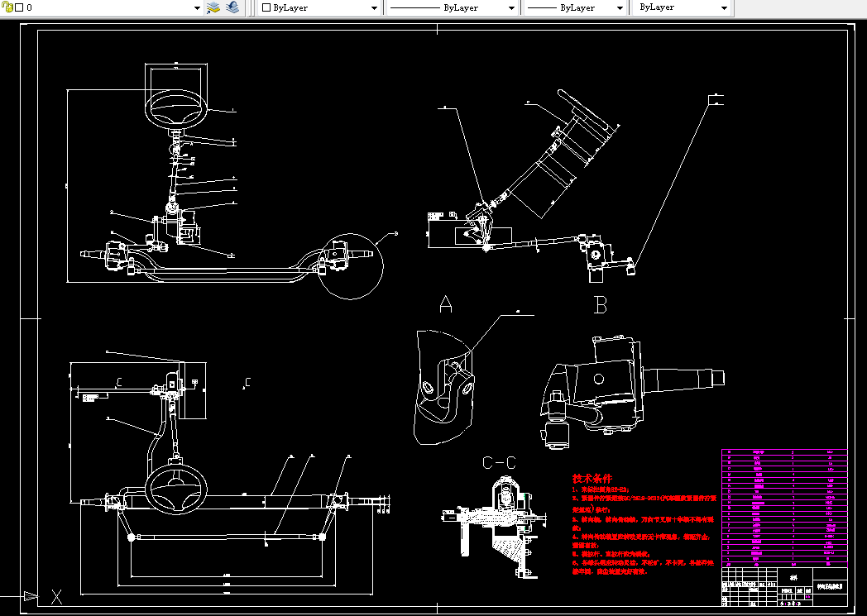
Task: Click the ByLayer color swatch box
Action: [x=266, y=7]
